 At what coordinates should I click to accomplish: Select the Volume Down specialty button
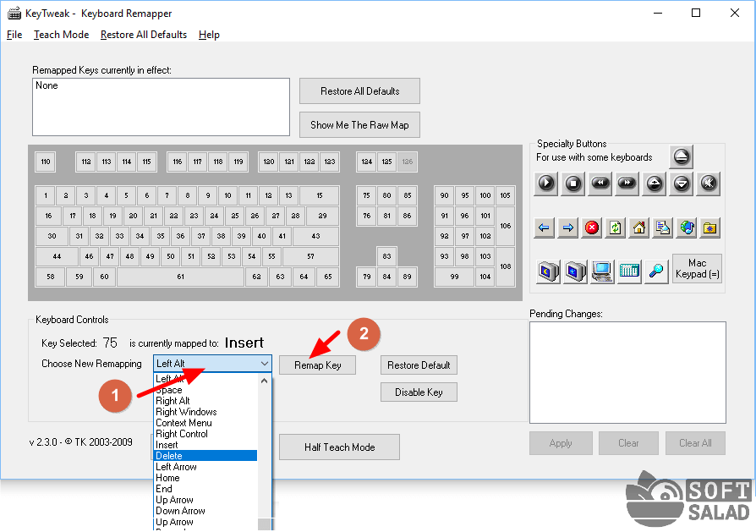682,182
